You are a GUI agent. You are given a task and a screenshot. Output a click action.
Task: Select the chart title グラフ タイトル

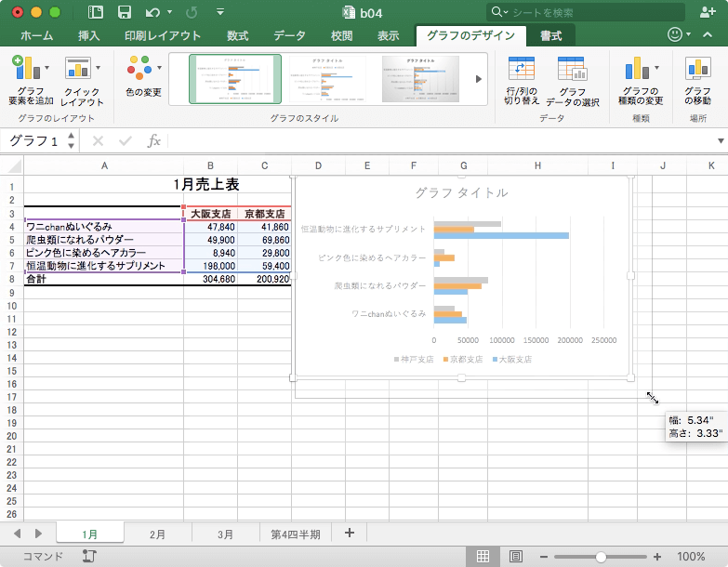(461, 192)
